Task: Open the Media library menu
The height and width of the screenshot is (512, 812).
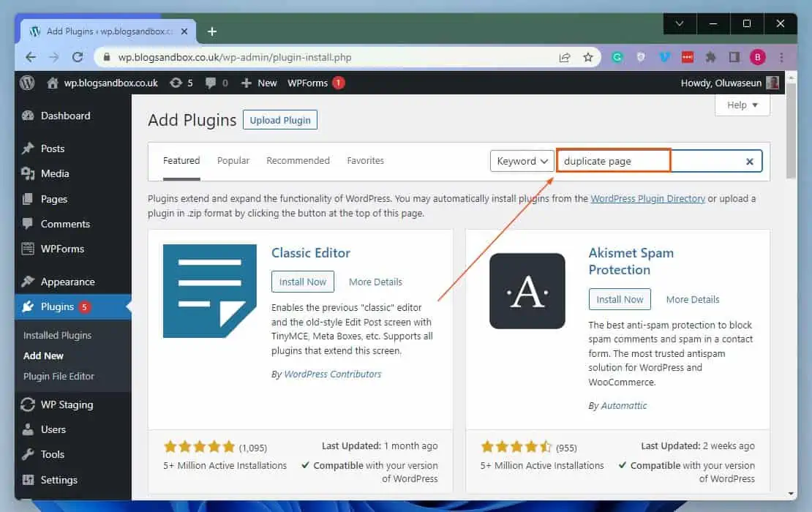Action: pyautogui.click(x=54, y=173)
